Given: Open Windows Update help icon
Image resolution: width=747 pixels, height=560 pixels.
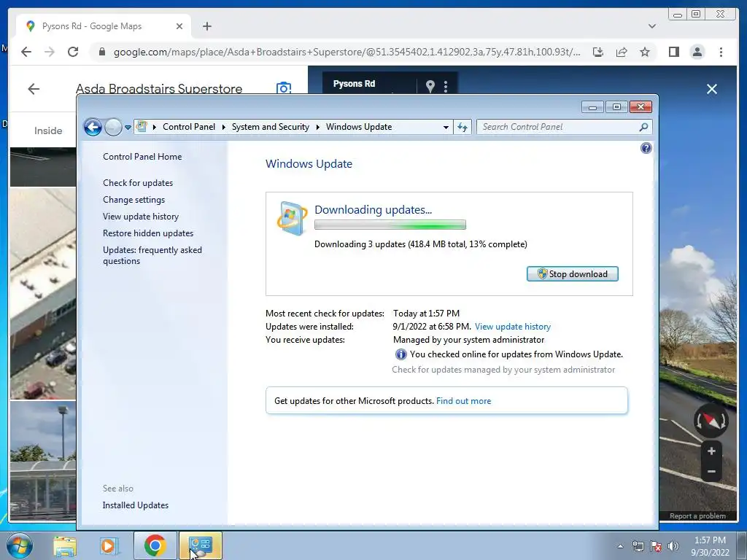Looking at the screenshot, I should pyautogui.click(x=646, y=148).
